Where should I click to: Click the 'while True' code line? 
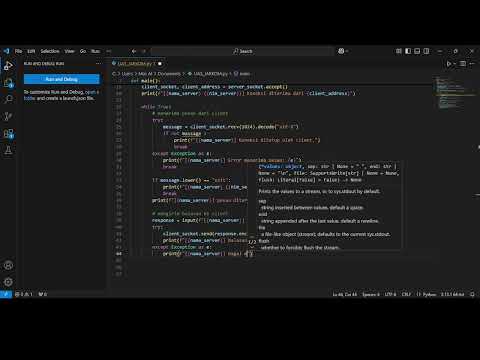click(x=156, y=107)
